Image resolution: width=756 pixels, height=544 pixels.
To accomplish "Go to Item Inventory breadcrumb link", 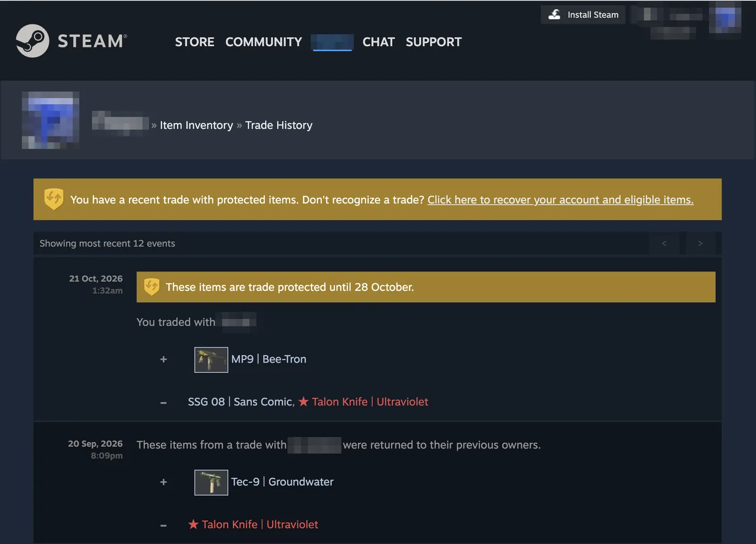I will click(197, 125).
